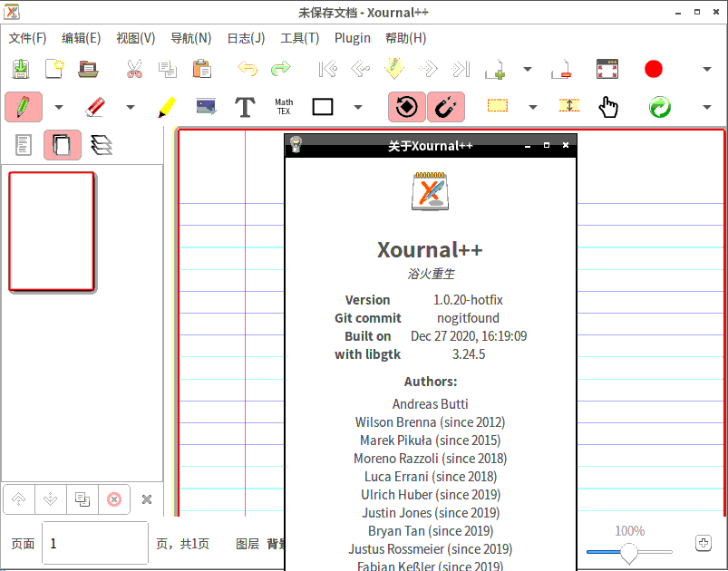This screenshot has height=571, width=728.
Task: Cut selection with the scissors icon
Action: pos(134,69)
